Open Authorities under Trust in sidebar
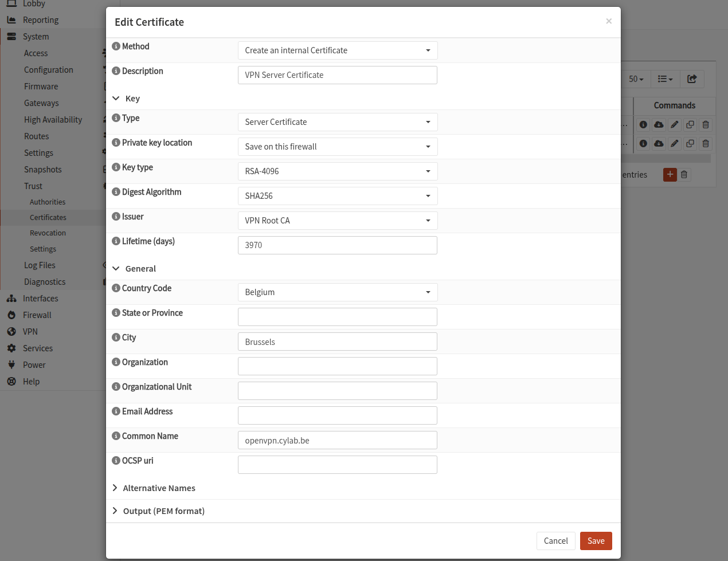This screenshot has width=728, height=561. coord(48,202)
